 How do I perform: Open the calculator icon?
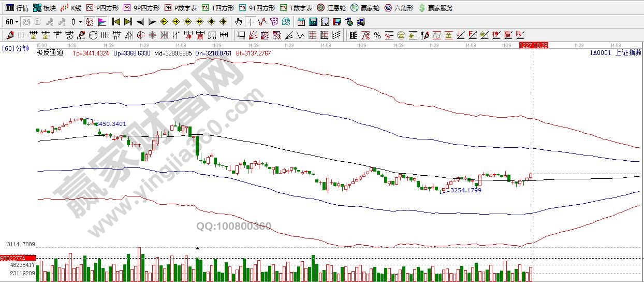pos(313,22)
